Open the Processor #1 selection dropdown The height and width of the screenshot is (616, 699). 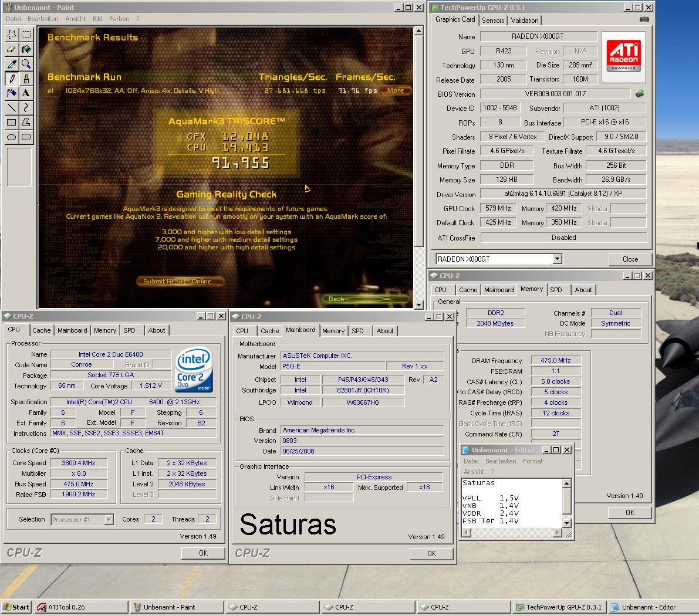click(x=109, y=520)
